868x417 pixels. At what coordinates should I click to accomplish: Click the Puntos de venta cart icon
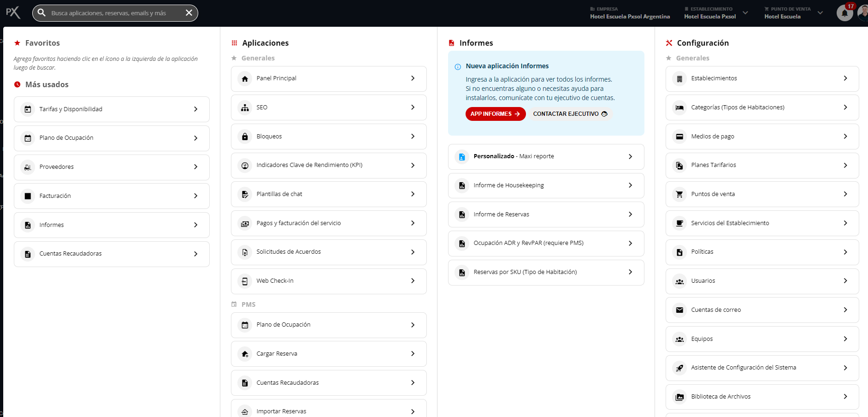tap(679, 194)
